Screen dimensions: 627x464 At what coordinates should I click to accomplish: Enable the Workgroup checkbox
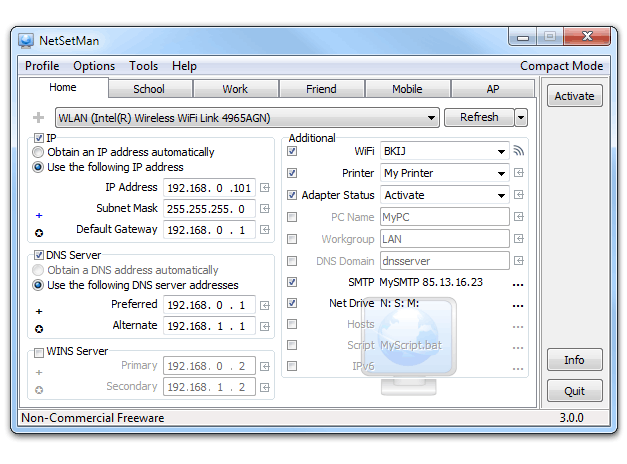(x=292, y=239)
